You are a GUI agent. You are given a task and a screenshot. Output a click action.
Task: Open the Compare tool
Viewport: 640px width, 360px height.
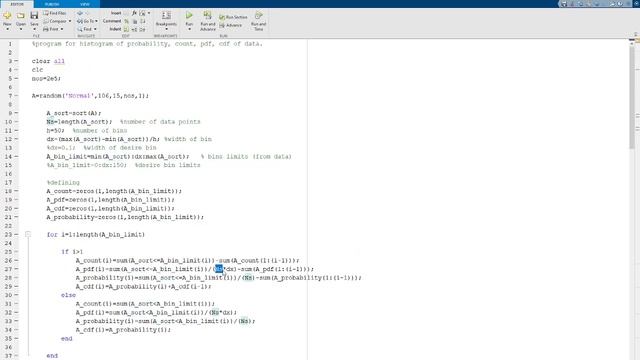(55, 21)
